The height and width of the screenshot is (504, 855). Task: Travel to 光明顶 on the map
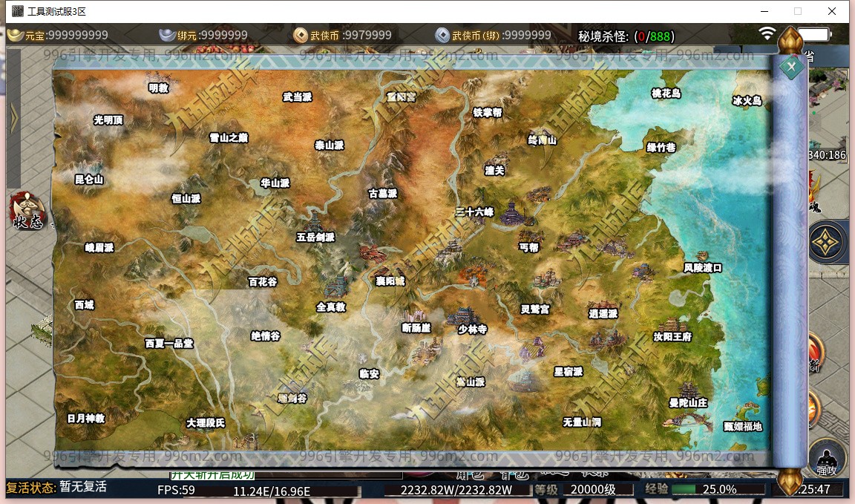coord(108,120)
